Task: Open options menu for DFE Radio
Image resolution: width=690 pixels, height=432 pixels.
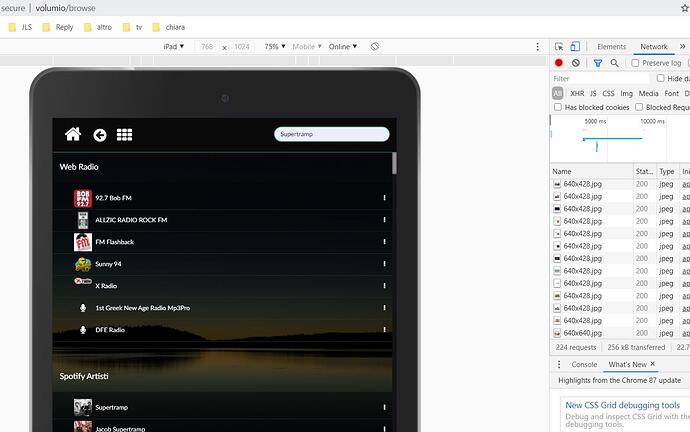Action: (385, 329)
